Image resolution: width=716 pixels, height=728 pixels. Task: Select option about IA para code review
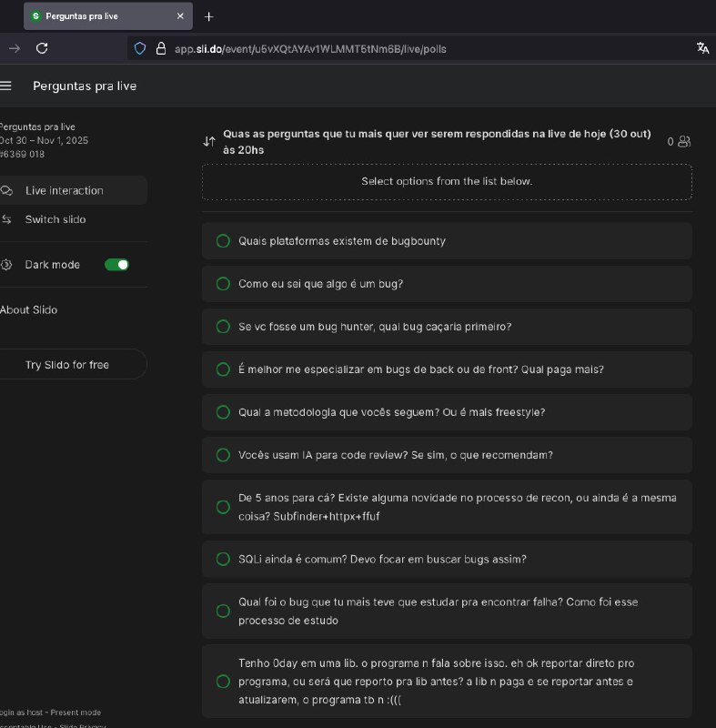(x=447, y=454)
